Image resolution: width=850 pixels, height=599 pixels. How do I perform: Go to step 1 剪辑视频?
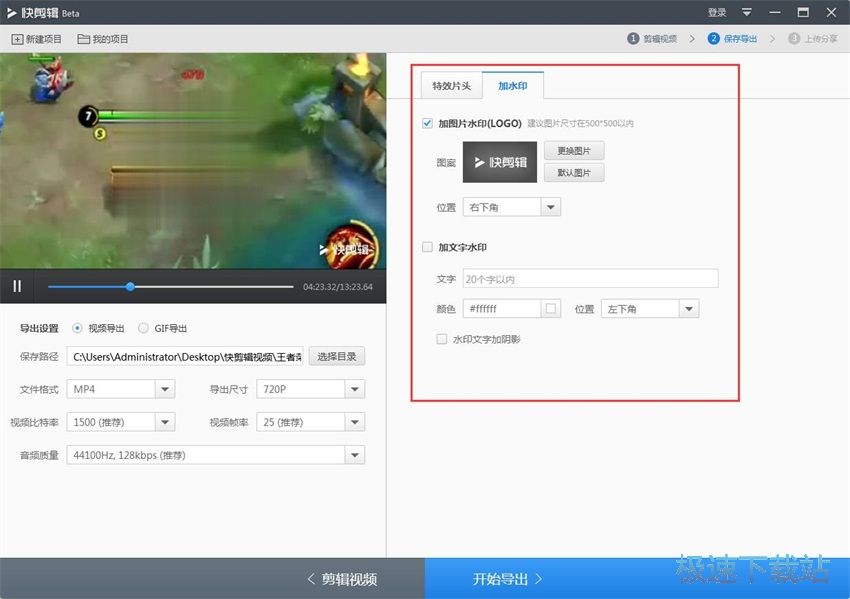pos(652,38)
